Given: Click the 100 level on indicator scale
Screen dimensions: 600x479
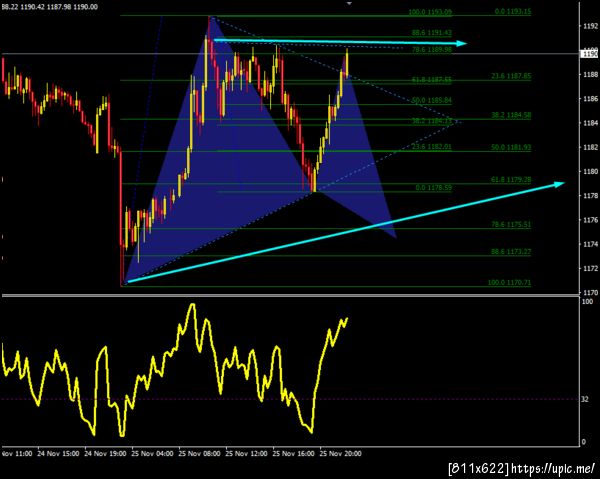Looking at the screenshot, I should 587,302.
